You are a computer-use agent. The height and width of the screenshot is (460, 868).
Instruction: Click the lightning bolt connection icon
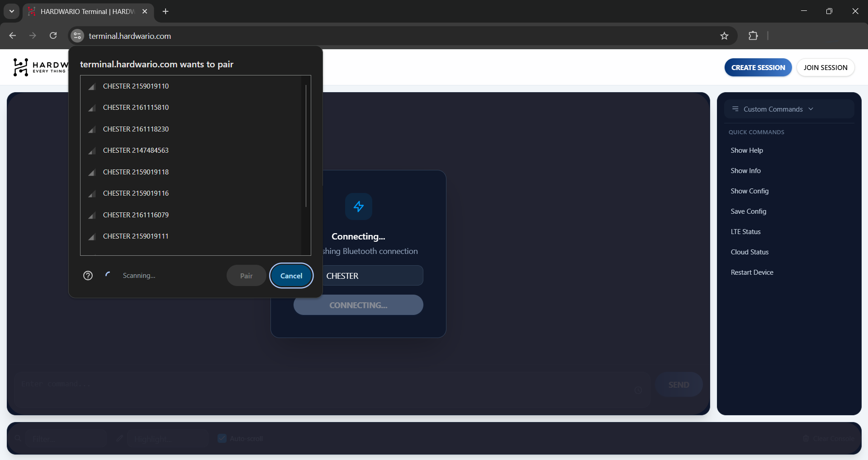click(x=358, y=207)
